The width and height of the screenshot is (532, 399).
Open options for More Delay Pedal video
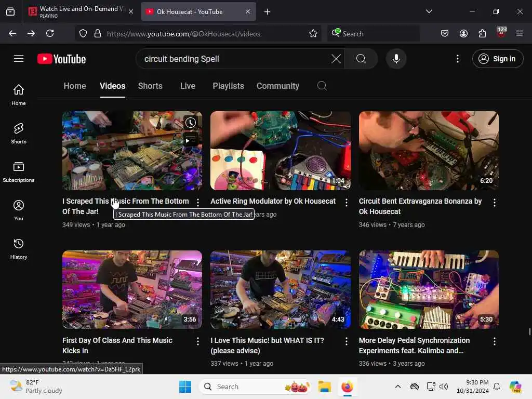(495, 341)
